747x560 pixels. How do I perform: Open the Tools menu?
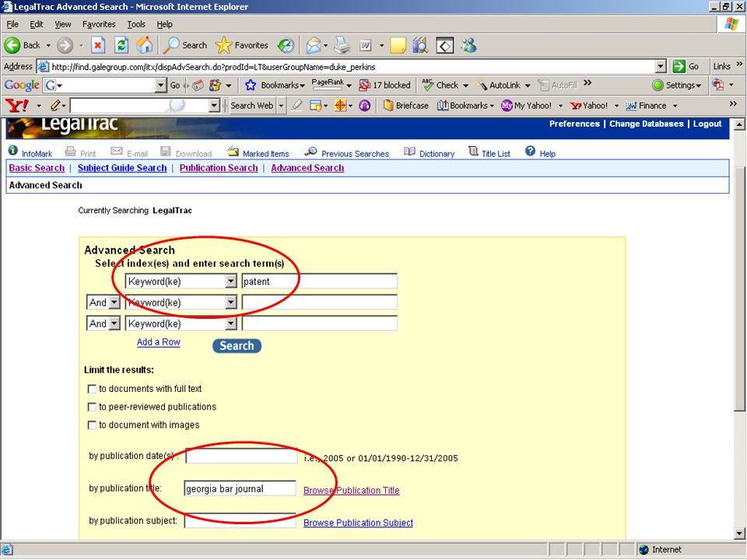pos(136,24)
